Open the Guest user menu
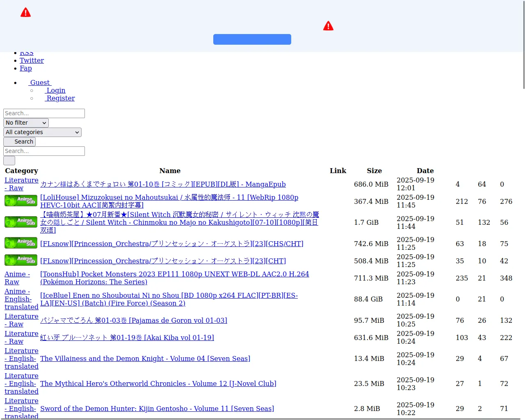This screenshot has width=525, height=420. 40,83
